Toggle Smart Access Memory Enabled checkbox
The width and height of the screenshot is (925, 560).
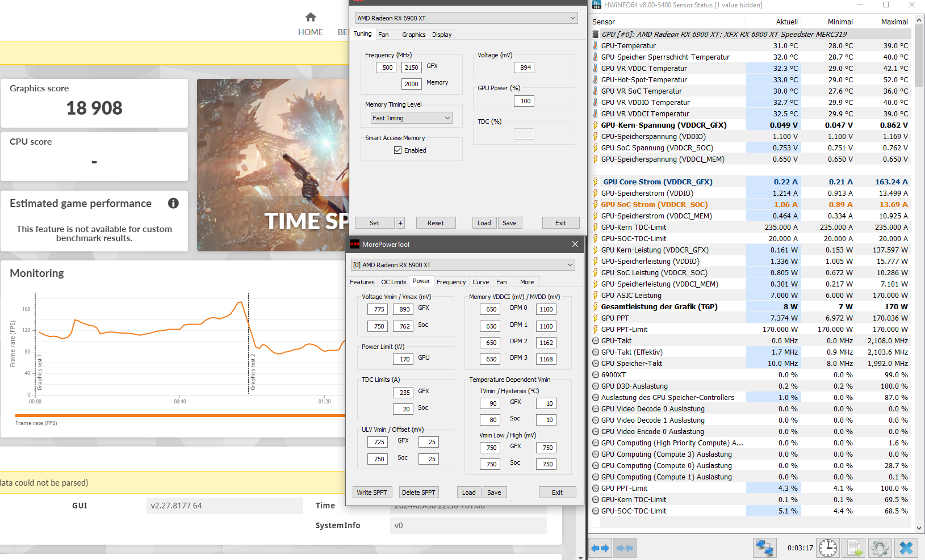(x=397, y=150)
